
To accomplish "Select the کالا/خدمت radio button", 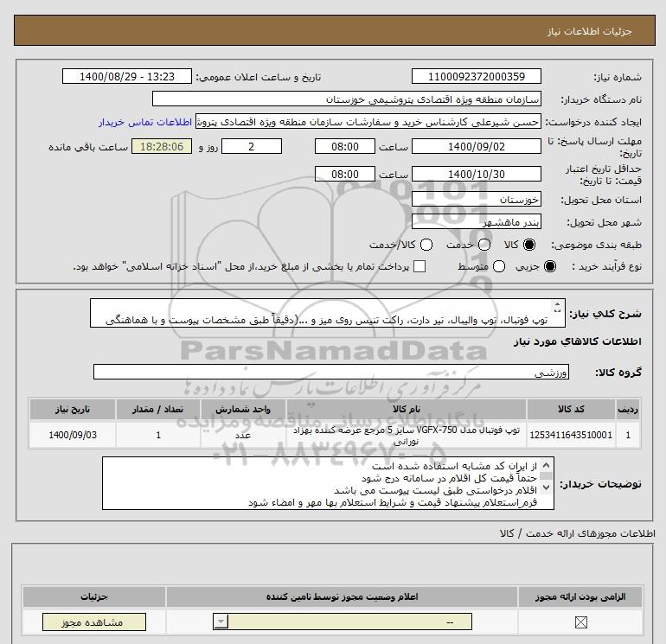I will point(426,245).
